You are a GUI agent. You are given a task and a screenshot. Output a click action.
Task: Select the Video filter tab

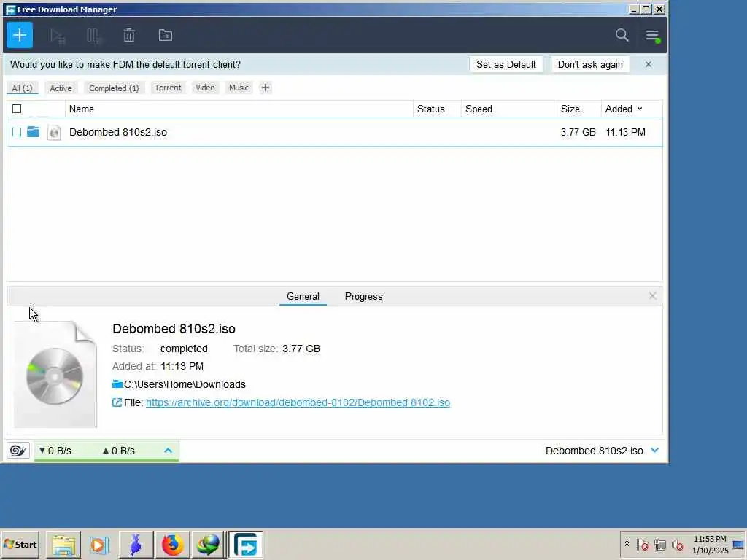point(205,87)
